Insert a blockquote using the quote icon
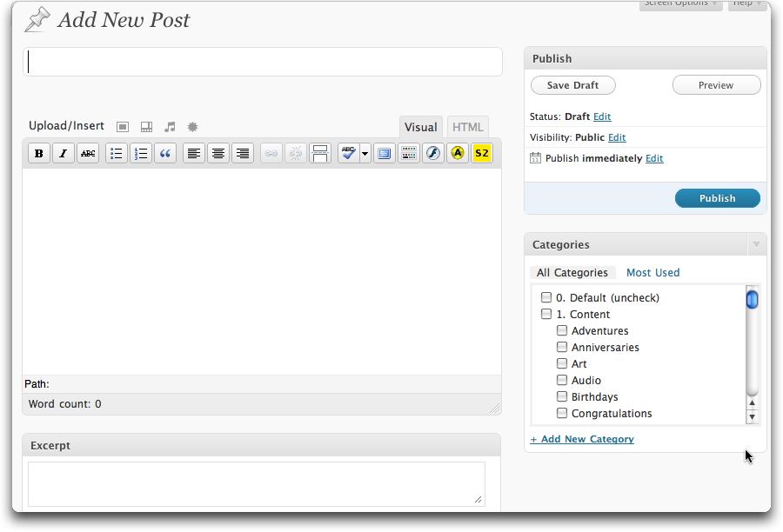783x532 pixels. 165,154
